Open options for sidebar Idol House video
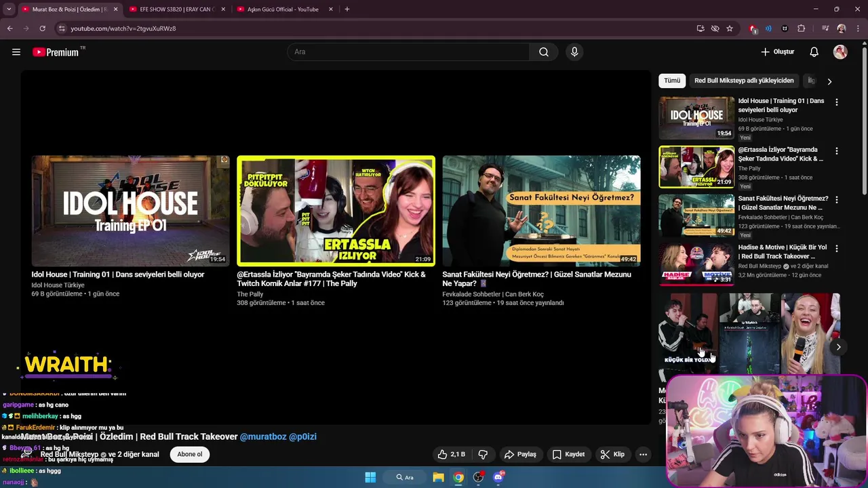Viewport: 868px width, 488px height. pyautogui.click(x=836, y=102)
